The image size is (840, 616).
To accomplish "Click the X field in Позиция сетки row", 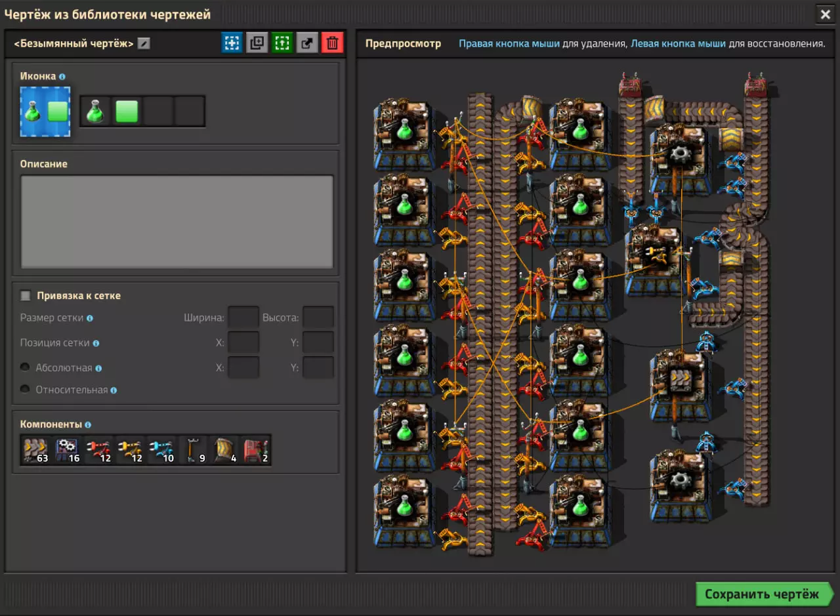I will click(x=243, y=342).
